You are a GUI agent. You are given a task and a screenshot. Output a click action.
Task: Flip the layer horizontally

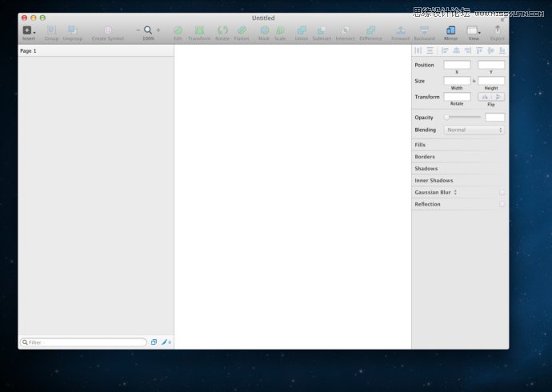point(485,97)
